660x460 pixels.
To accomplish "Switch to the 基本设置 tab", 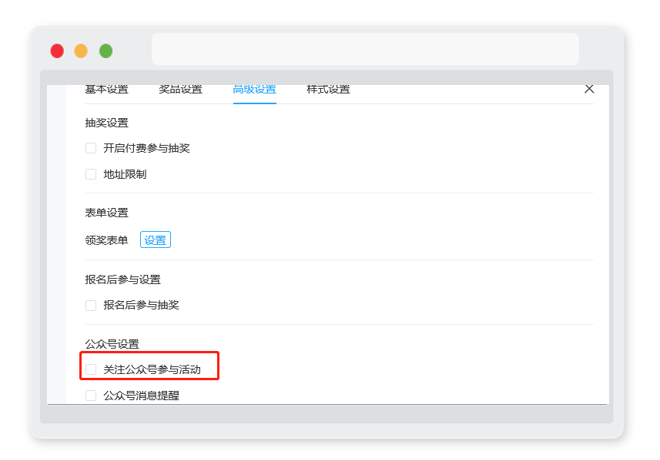I will pyautogui.click(x=106, y=89).
